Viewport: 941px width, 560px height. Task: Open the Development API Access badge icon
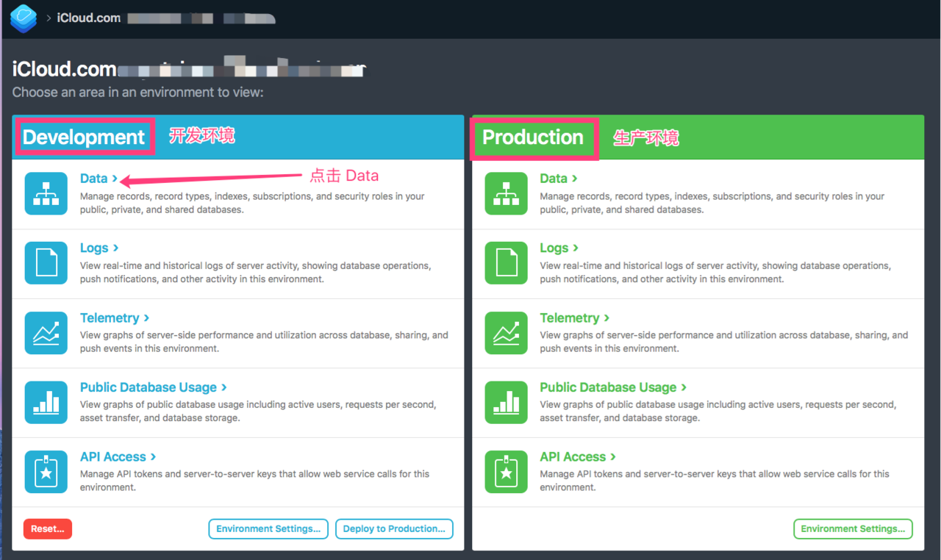pos(46,471)
